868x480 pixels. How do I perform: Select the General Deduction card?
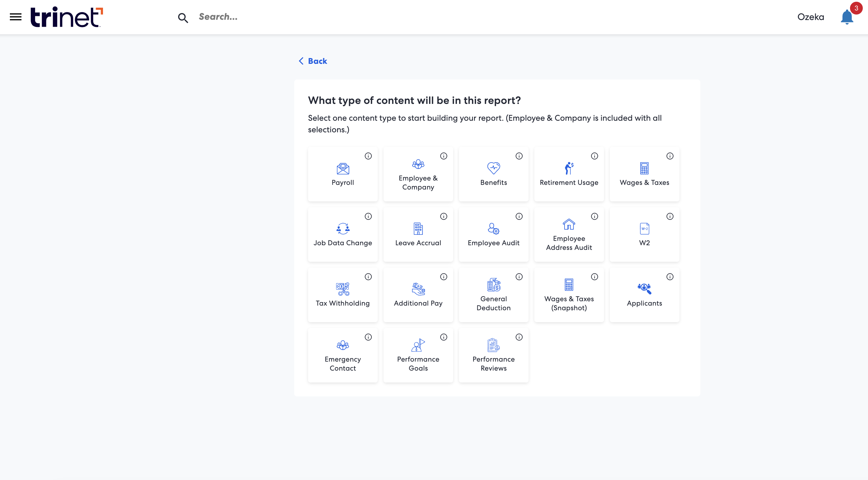[x=494, y=295]
